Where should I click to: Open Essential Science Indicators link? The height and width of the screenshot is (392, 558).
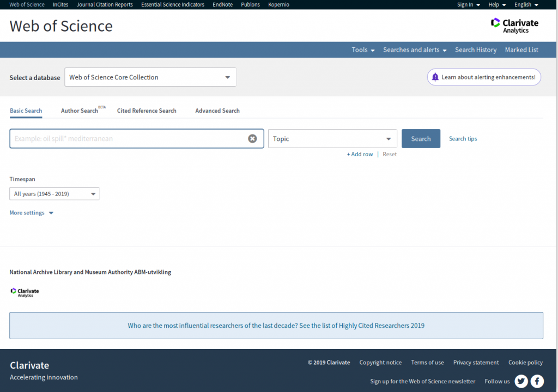[x=173, y=4]
